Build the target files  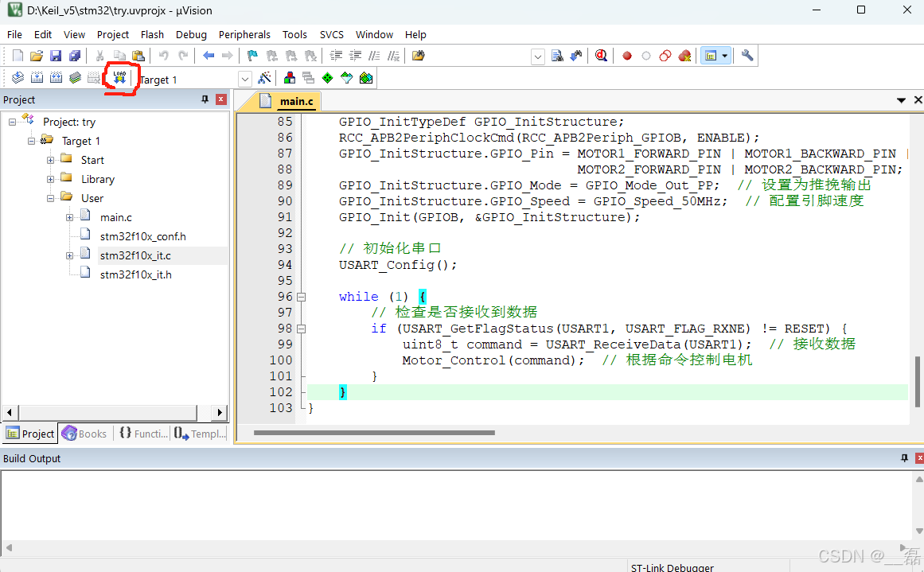click(x=37, y=78)
